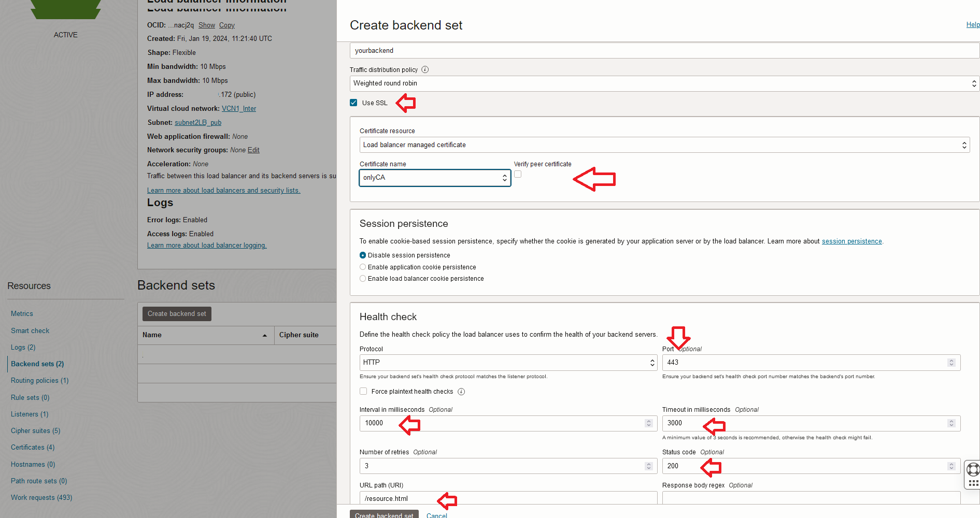The width and height of the screenshot is (980, 518).
Task: Open the session persistence help link
Action: point(851,241)
